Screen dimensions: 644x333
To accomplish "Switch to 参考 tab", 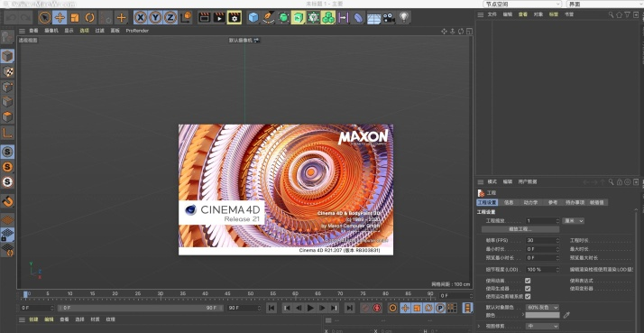I will [x=553, y=202].
